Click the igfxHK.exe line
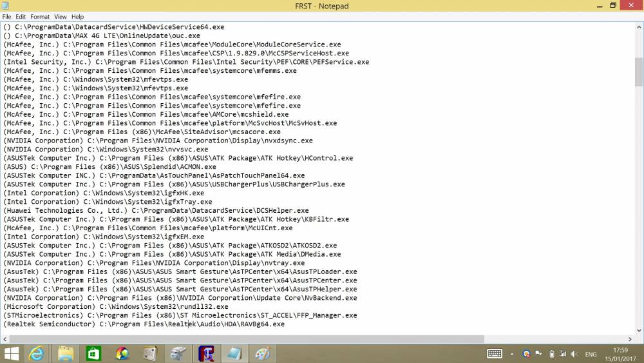The image size is (644, 363). tap(104, 193)
